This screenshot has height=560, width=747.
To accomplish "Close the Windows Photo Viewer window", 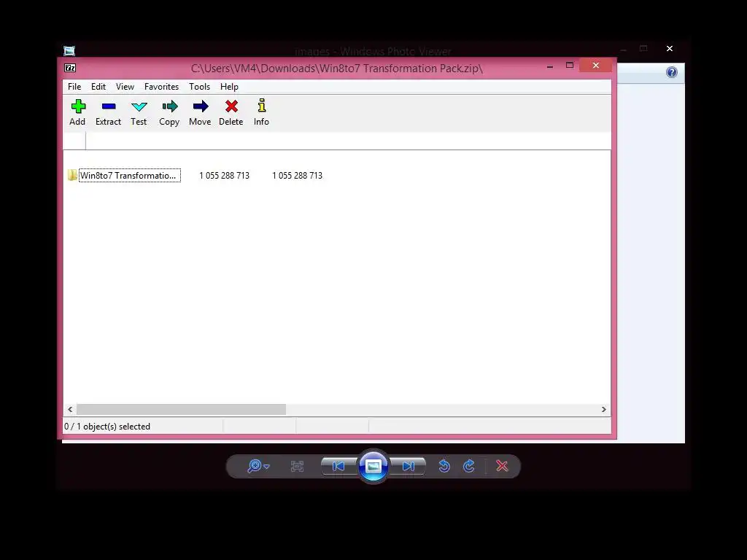I will [x=670, y=49].
